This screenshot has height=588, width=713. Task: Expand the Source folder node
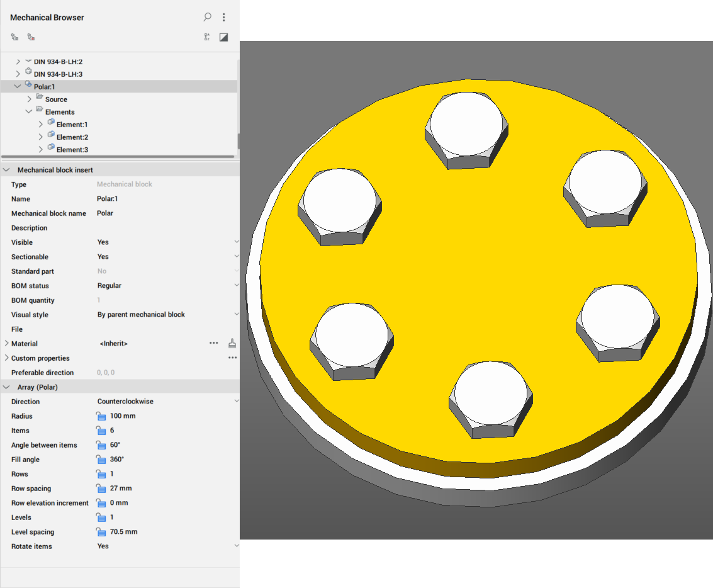[30, 99]
